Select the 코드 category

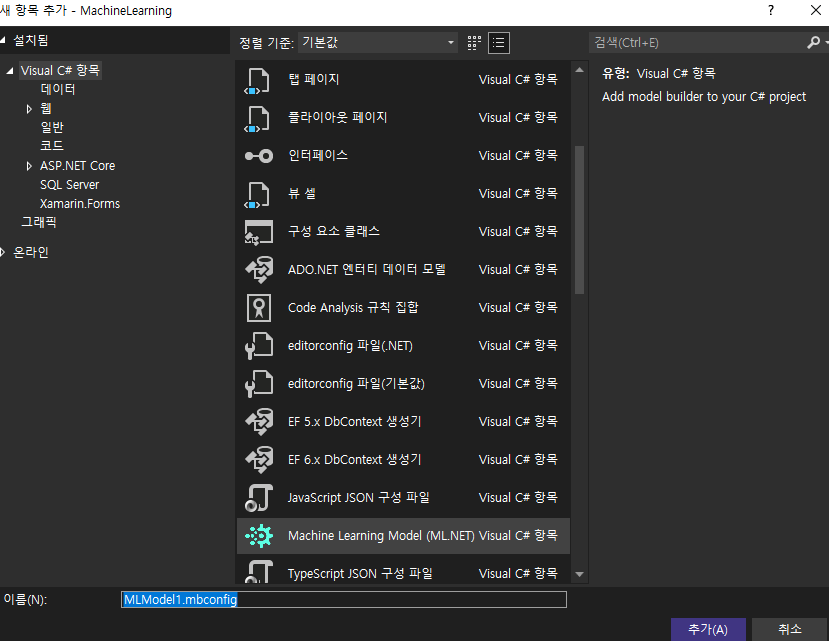pos(52,146)
